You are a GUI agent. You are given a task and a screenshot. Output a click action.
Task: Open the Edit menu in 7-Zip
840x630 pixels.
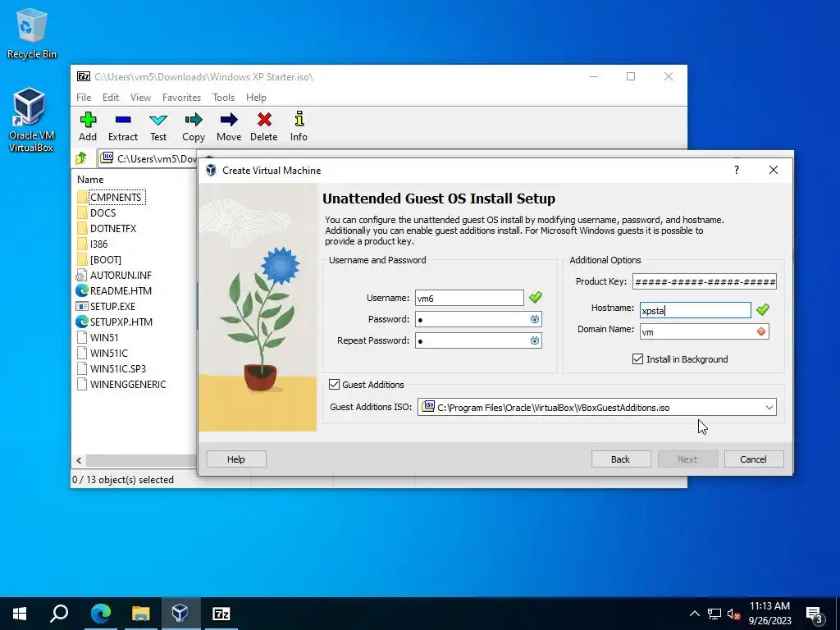pos(111,98)
